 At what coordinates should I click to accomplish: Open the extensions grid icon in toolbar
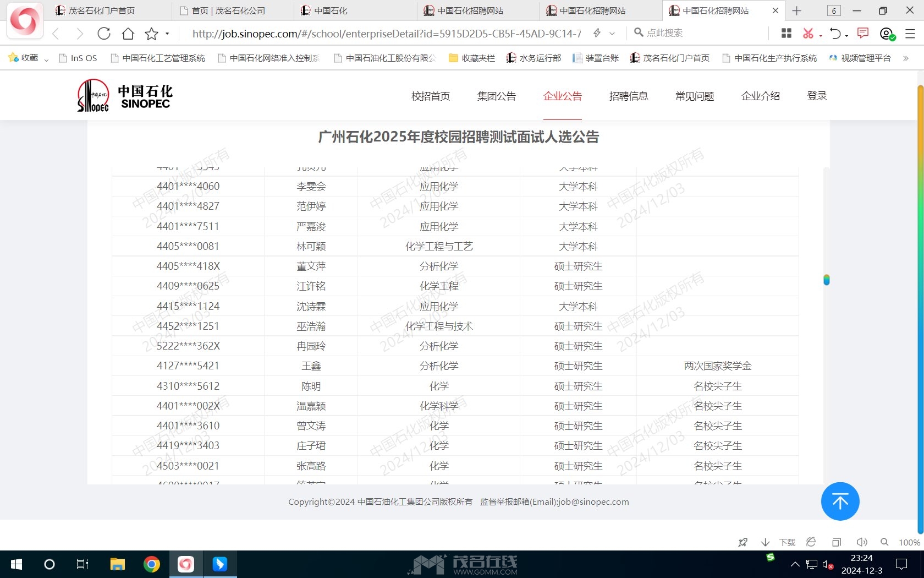click(787, 34)
